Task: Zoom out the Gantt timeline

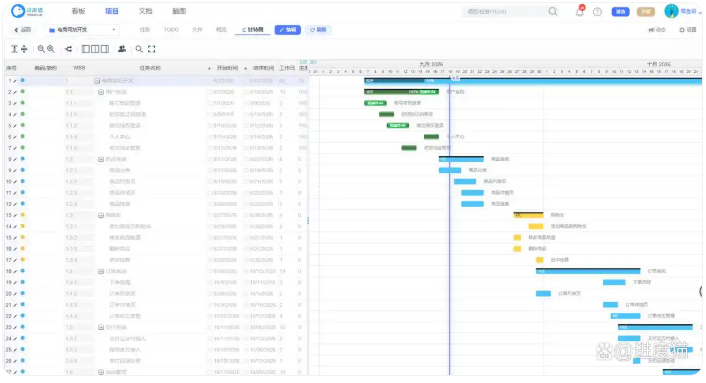Action: [x=41, y=49]
